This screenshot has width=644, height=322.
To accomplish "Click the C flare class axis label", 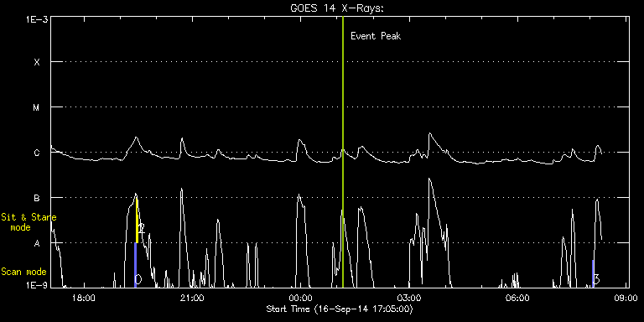I will (x=37, y=153).
